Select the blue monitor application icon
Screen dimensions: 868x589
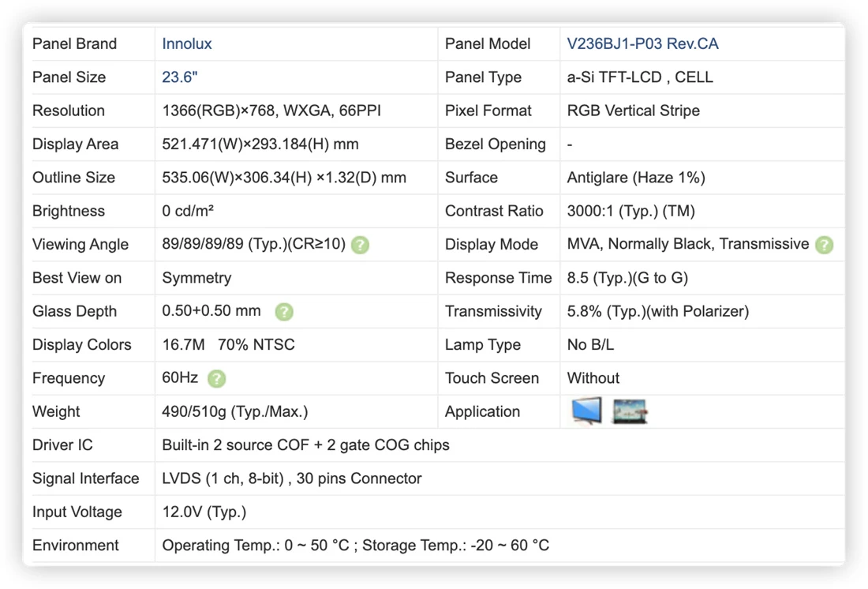(x=586, y=411)
